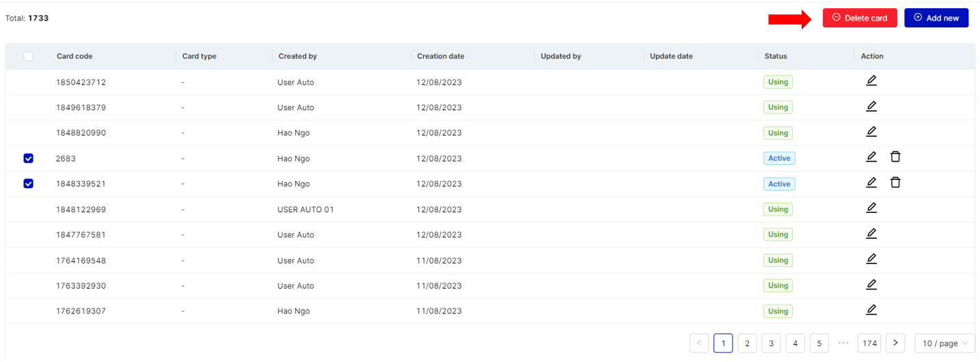Open edit for card 1848122969

click(871, 208)
